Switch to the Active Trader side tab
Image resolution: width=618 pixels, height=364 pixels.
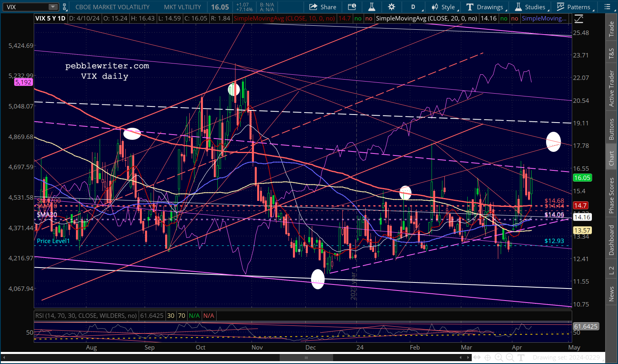[x=611, y=88]
